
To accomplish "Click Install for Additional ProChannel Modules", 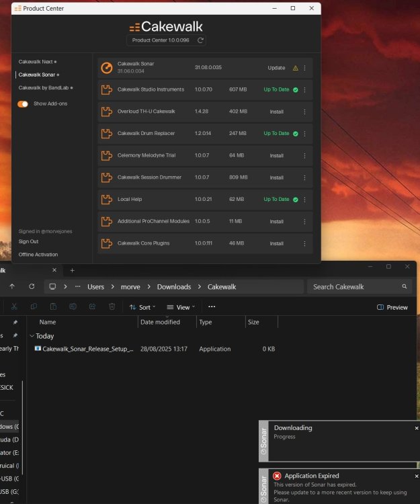I will coord(276,222).
